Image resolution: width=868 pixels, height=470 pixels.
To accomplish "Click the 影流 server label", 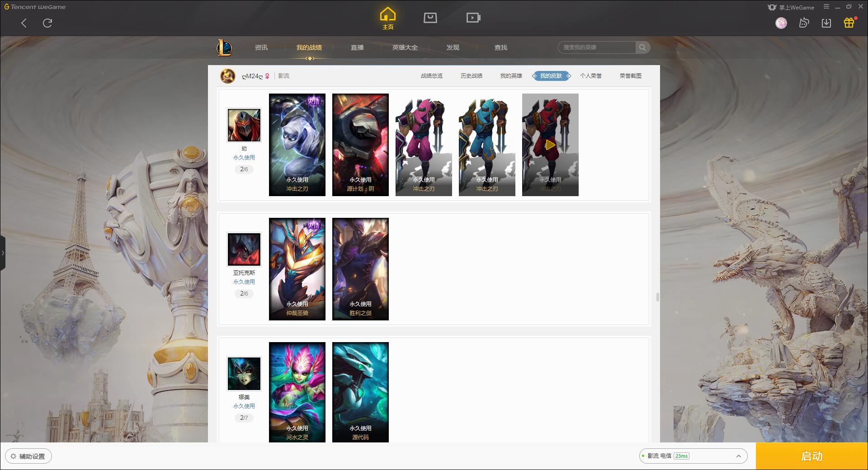I will coord(284,76).
